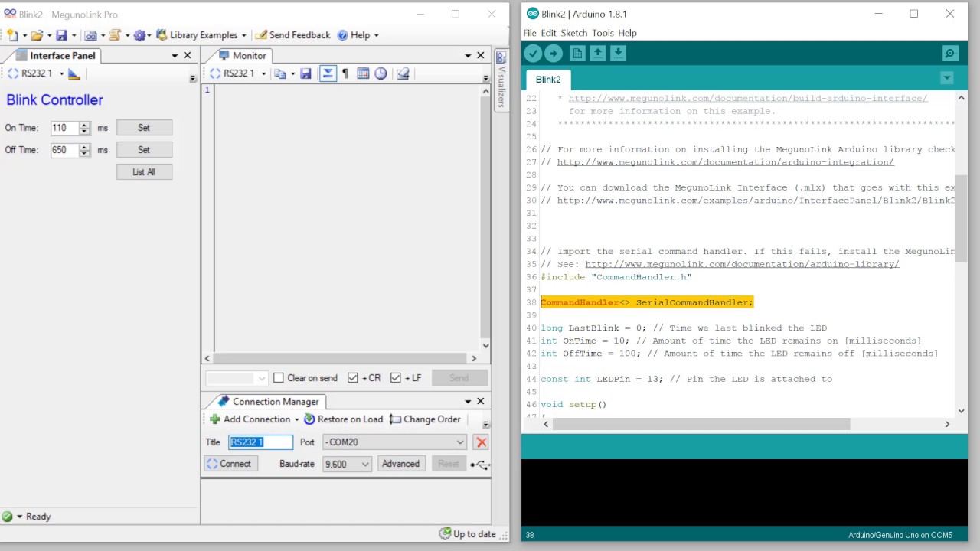This screenshot has width=980, height=551.
Task: Click the Monitor clock timestamp icon
Action: (381, 73)
